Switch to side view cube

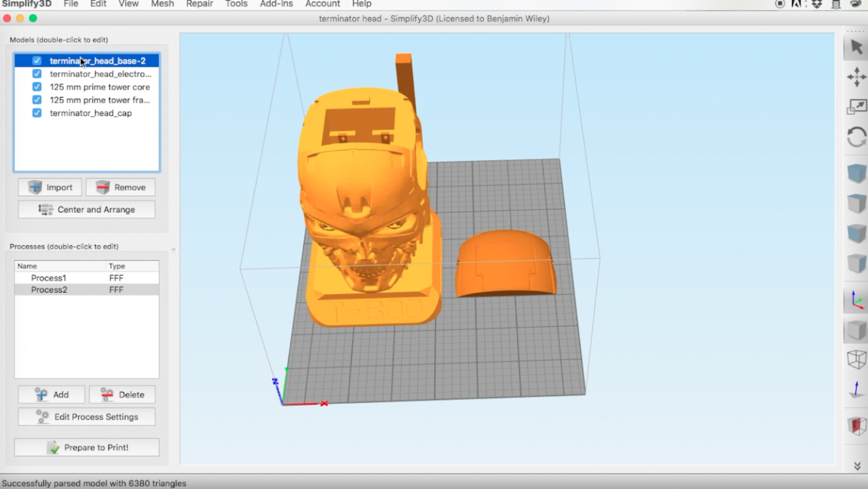pyautogui.click(x=856, y=263)
